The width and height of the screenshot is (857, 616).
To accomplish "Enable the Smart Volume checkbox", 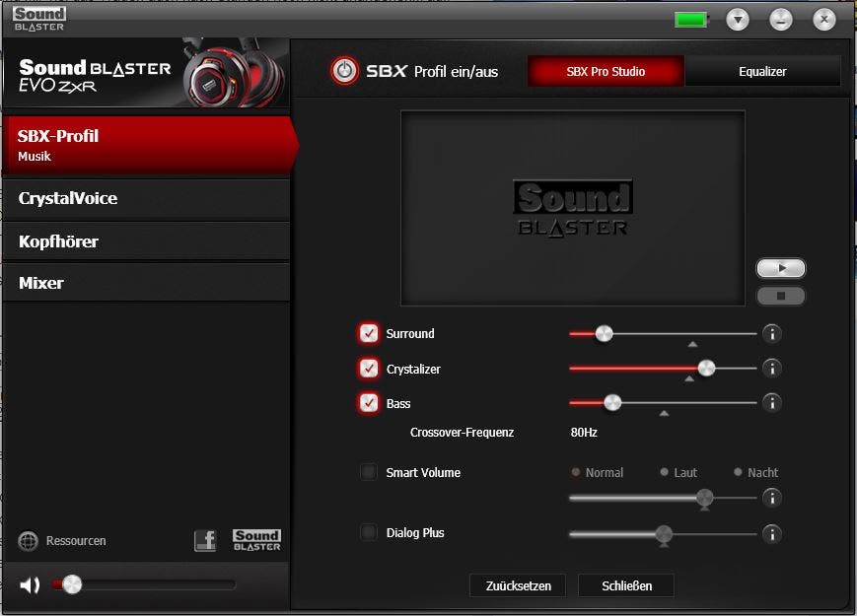I will pyautogui.click(x=369, y=472).
